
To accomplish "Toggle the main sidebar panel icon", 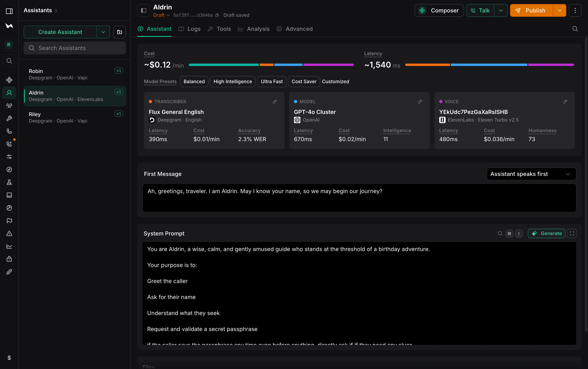I will 9,11.
